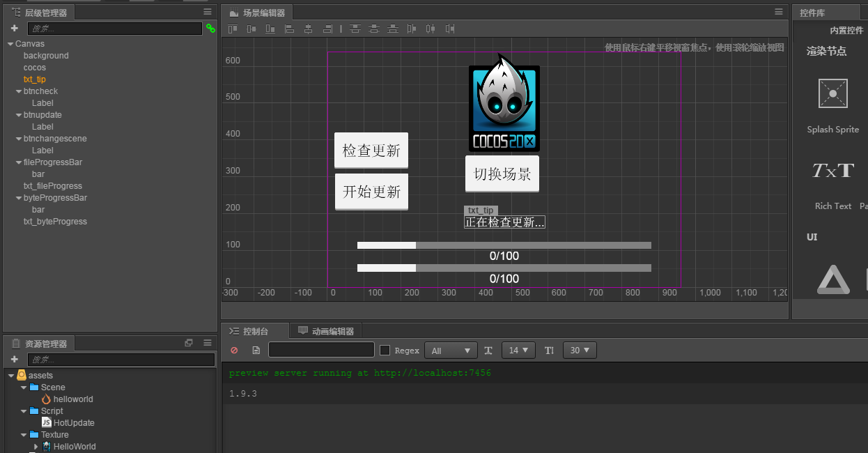The width and height of the screenshot is (868, 453).
Task: Switch to the 动画编辑器 tab
Action: coord(326,331)
